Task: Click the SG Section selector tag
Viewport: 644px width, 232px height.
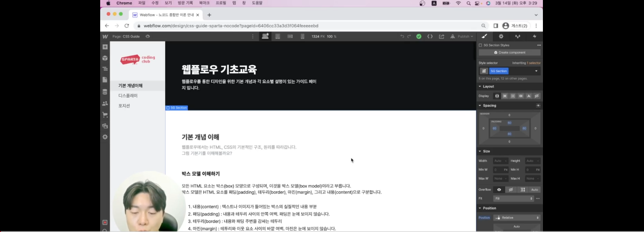Action: pyautogui.click(x=499, y=71)
